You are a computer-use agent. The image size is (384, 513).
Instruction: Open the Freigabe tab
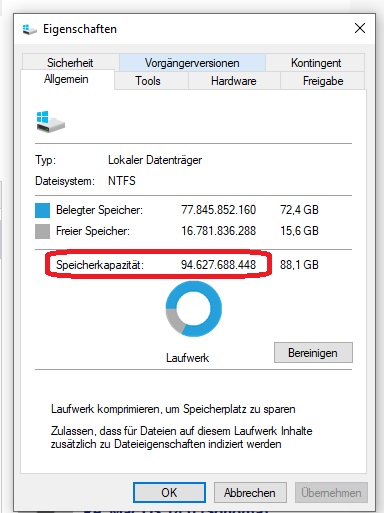[x=323, y=81]
